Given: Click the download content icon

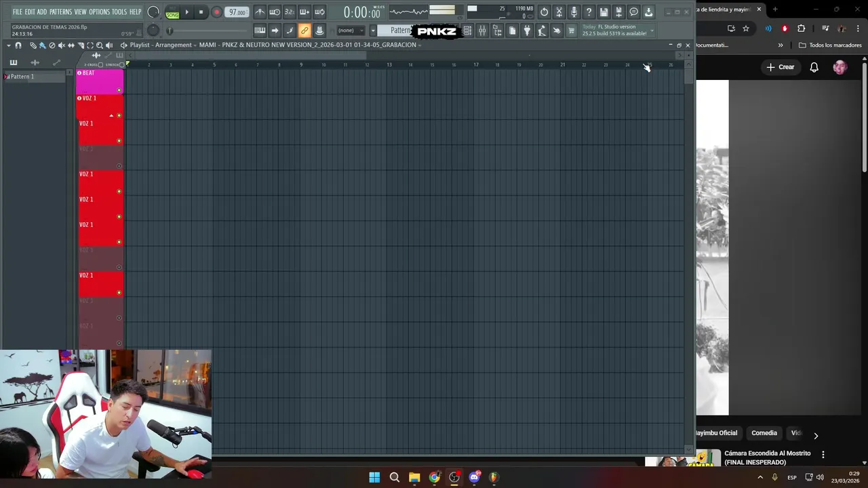Looking at the screenshot, I should tap(648, 12).
